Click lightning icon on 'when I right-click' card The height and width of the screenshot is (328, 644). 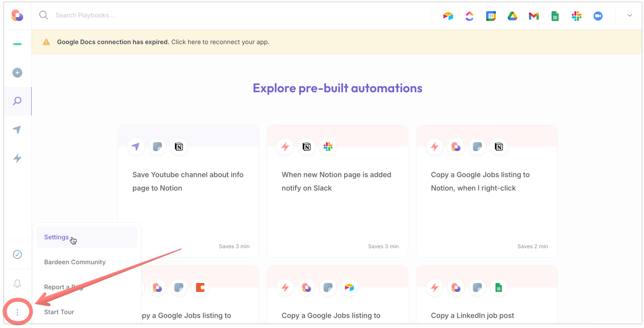(x=435, y=147)
